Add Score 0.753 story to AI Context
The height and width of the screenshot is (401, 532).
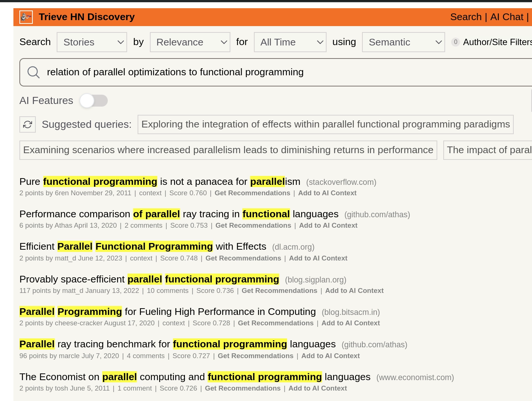pos(328,225)
